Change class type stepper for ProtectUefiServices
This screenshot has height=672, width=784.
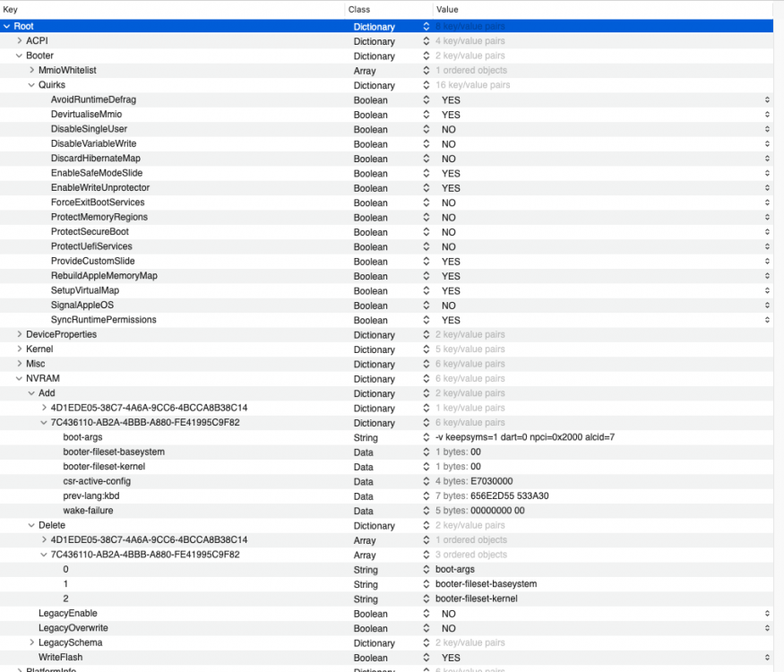pos(426,246)
